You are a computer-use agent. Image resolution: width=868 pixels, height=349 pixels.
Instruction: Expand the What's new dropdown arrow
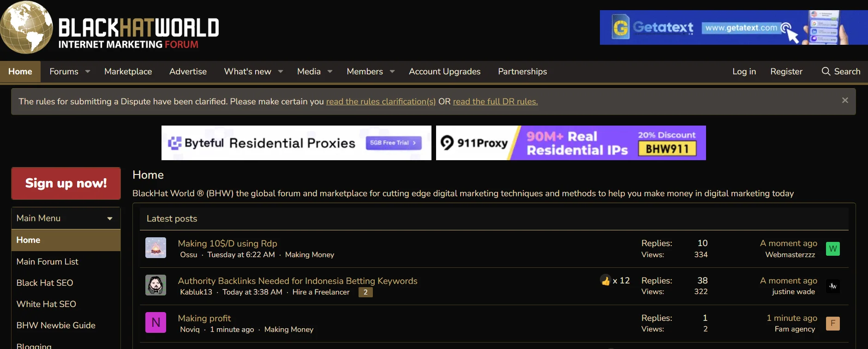pyautogui.click(x=281, y=72)
